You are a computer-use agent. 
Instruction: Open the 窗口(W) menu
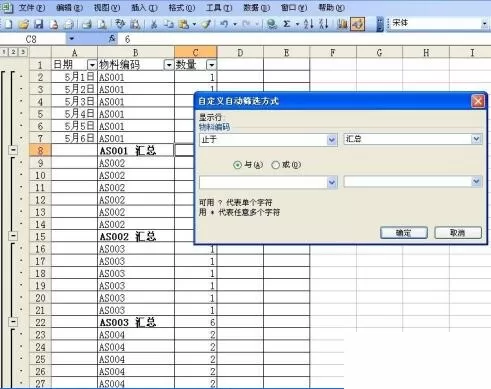(294, 7)
